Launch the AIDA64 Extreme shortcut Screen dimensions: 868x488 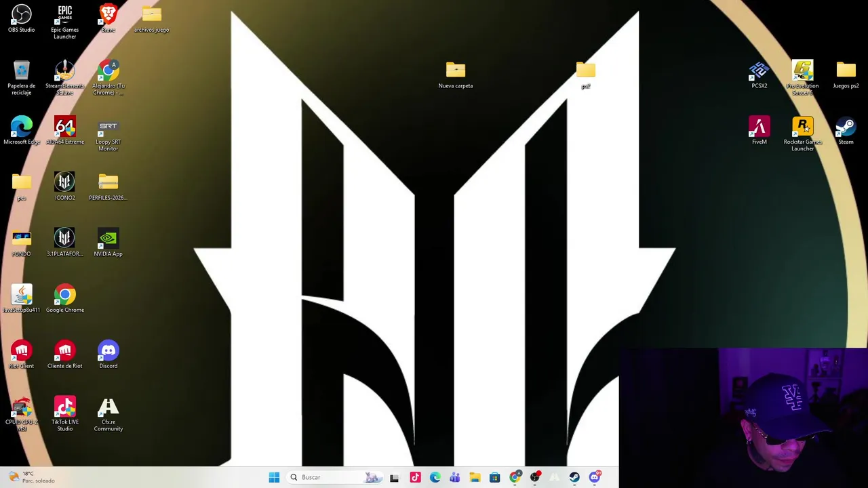pyautogui.click(x=64, y=131)
